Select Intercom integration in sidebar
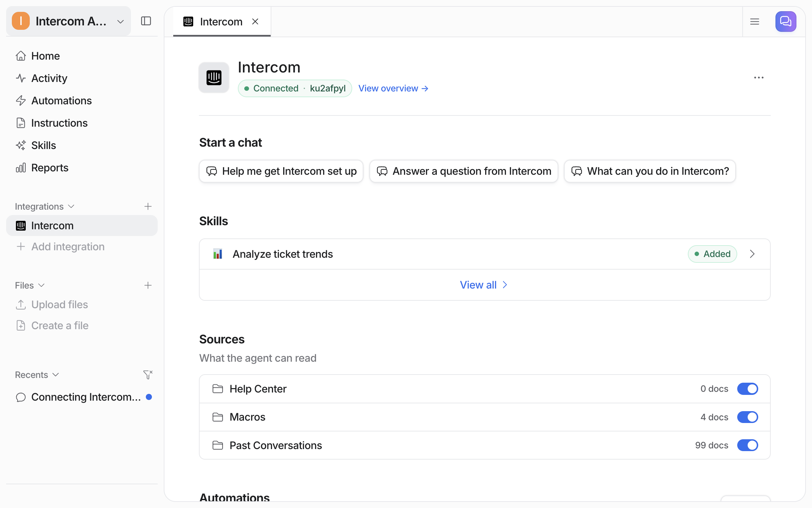The width and height of the screenshot is (812, 508). coord(82,226)
